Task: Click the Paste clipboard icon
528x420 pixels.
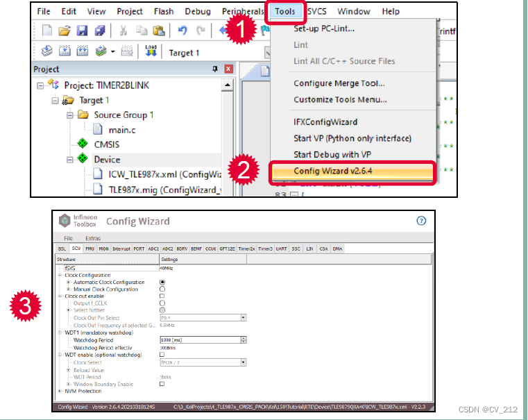Action: click(x=159, y=31)
